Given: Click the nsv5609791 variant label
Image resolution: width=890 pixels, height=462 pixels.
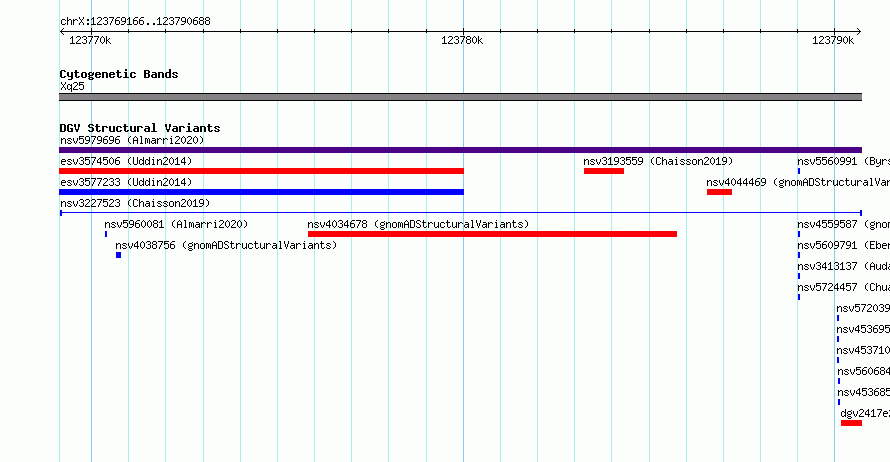Looking at the screenshot, I should point(843,245).
